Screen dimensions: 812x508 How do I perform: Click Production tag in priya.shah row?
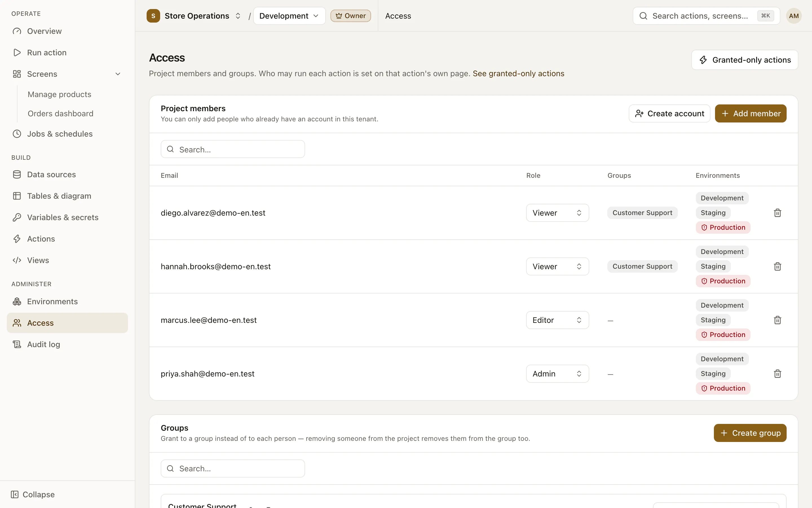(x=723, y=388)
